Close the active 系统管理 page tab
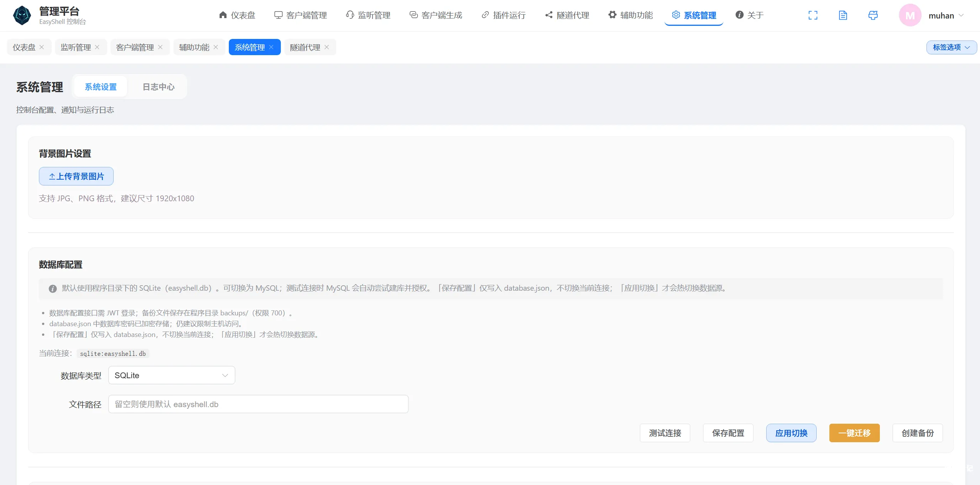 tap(271, 47)
